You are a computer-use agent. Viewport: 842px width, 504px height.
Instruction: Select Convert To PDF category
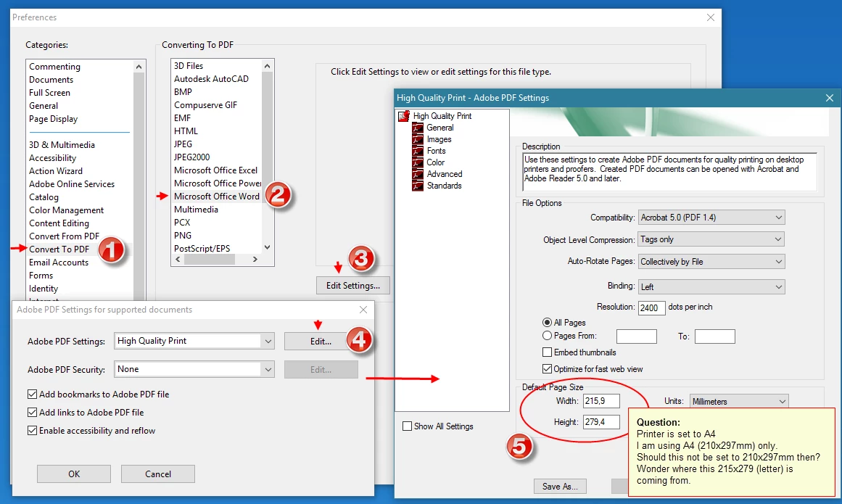[59, 249]
